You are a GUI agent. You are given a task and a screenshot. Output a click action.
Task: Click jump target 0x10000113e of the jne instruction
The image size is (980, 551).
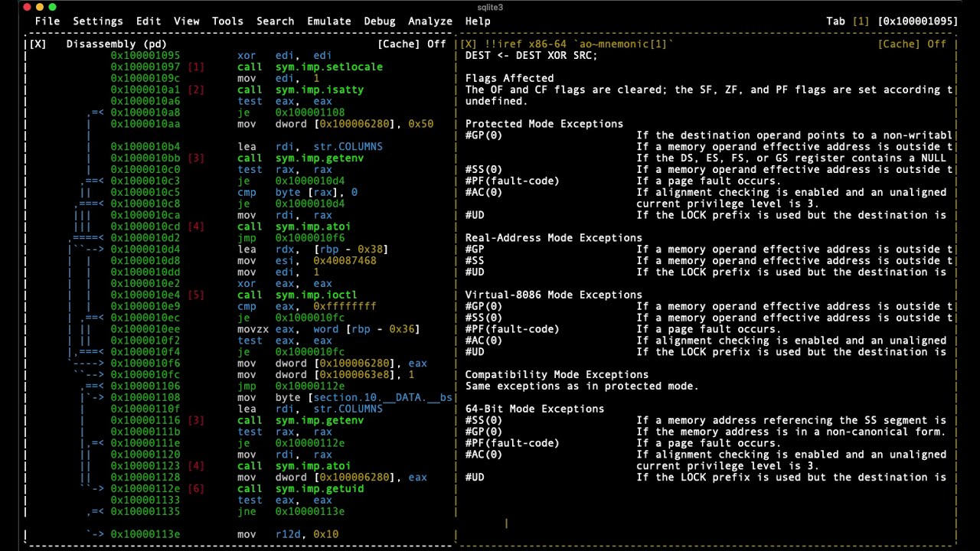point(311,512)
